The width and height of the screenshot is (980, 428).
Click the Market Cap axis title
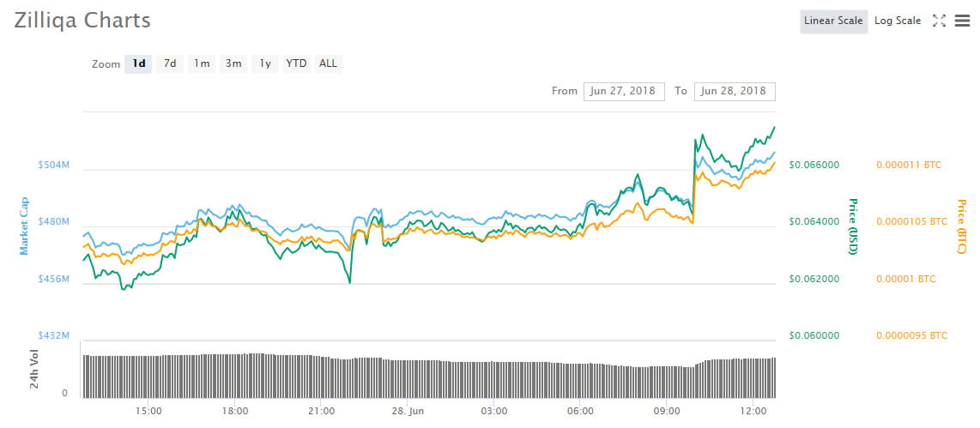pyautogui.click(x=24, y=226)
